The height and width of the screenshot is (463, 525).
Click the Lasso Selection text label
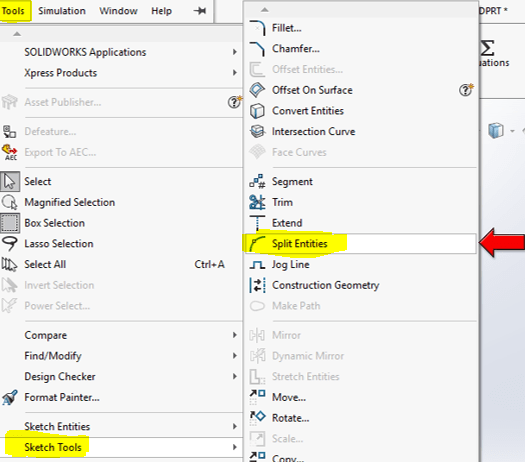(x=59, y=244)
